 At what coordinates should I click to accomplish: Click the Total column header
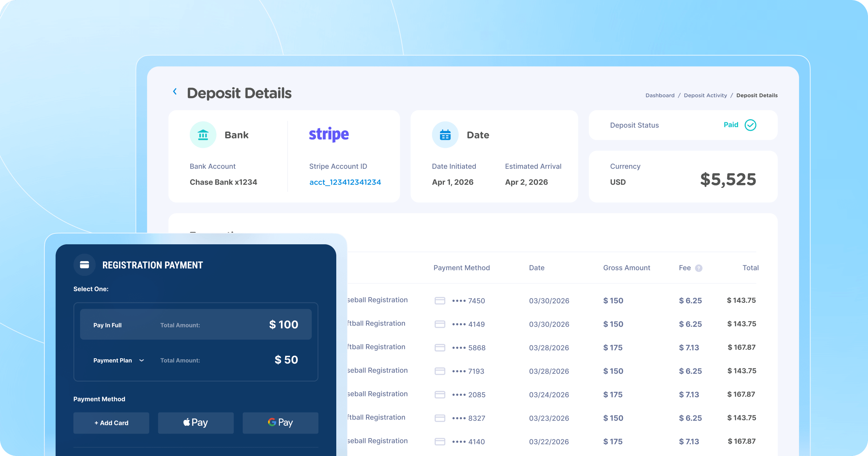751,268
